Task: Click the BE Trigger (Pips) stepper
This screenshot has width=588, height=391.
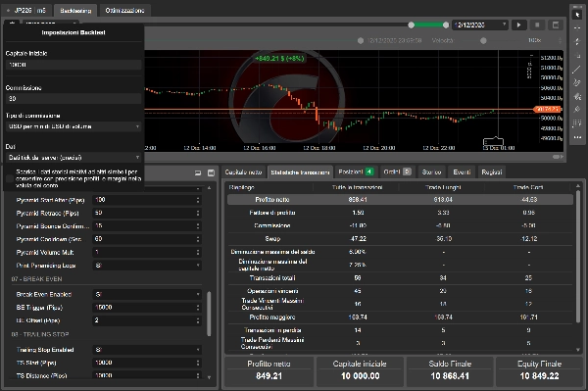Action: click(198, 308)
